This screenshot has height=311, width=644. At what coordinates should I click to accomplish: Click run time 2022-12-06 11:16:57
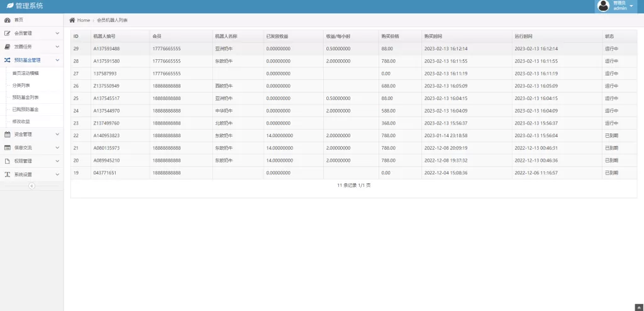(536, 172)
